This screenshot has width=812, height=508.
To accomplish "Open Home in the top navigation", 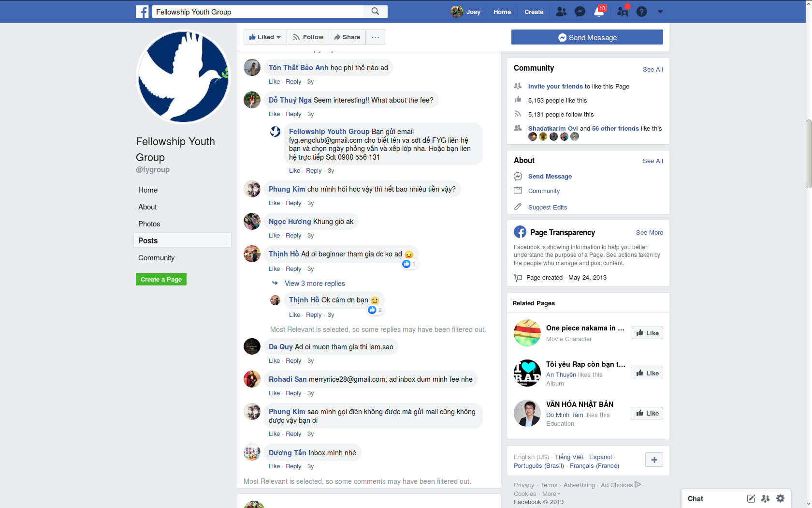I will tap(502, 12).
